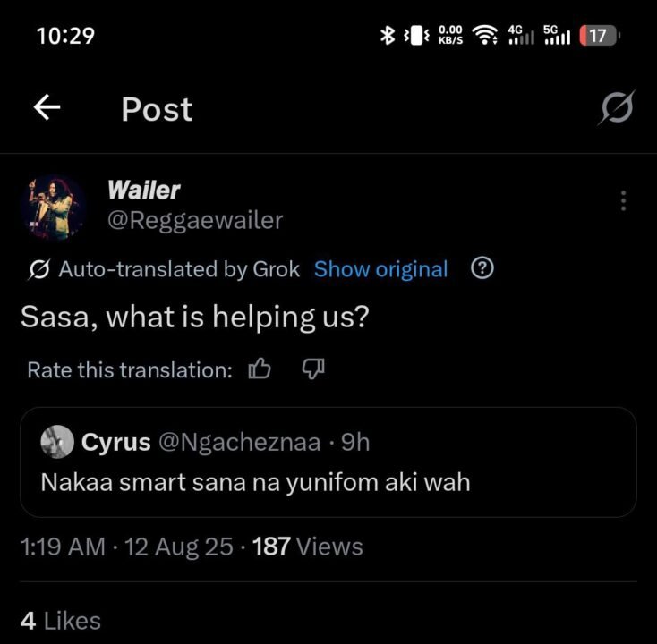Tap the vibrate mode status icon
The width and height of the screenshot is (657, 644).
point(417,36)
